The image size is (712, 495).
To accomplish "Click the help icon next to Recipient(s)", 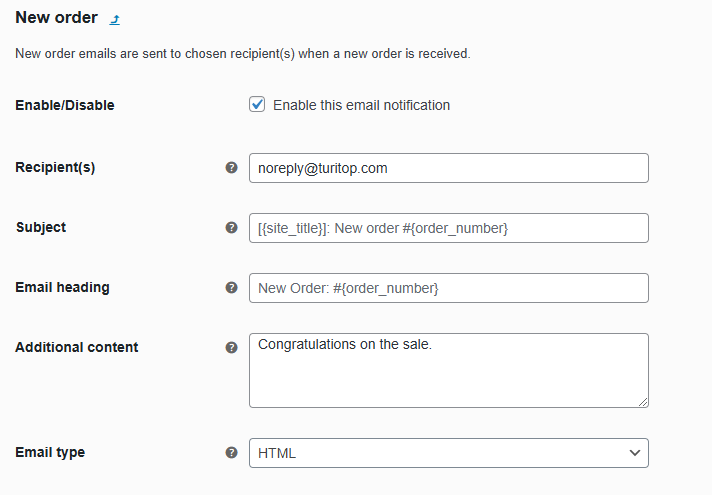I will [x=232, y=168].
